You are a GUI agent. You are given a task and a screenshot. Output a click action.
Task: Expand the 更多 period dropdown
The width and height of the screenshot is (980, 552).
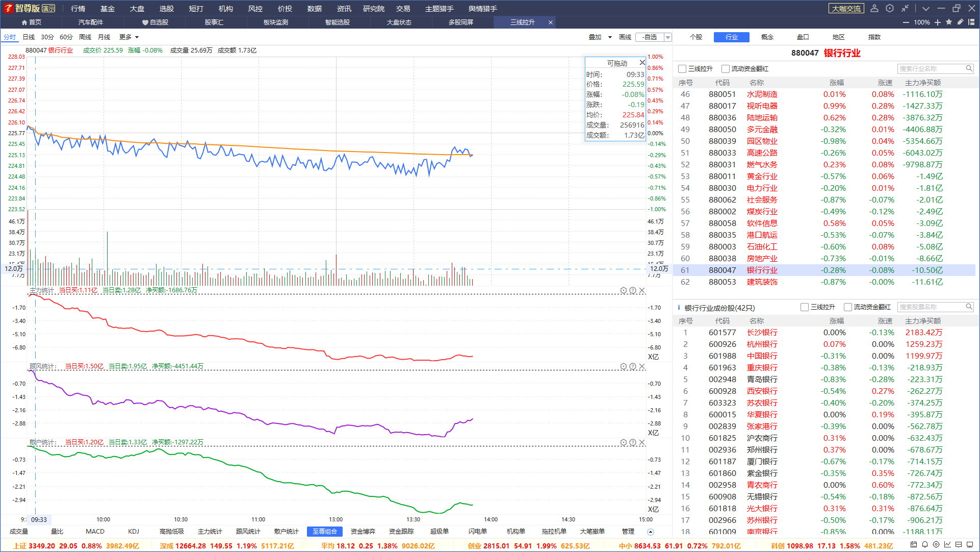coord(129,37)
